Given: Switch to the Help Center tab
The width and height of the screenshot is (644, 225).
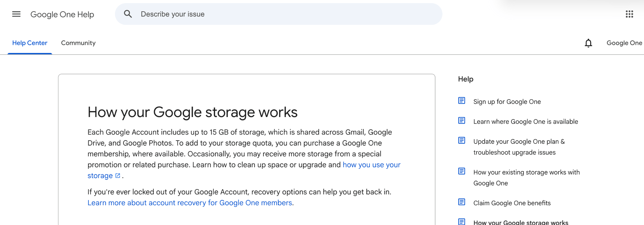Looking at the screenshot, I should tap(30, 43).
